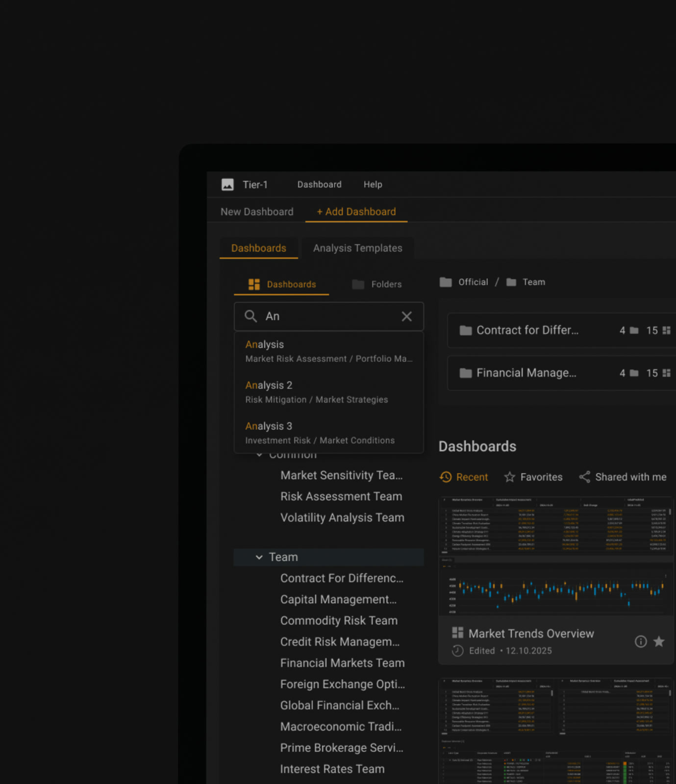Open Capital Management tree item
The height and width of the screenshot is (784, 676).
[338, 599]
